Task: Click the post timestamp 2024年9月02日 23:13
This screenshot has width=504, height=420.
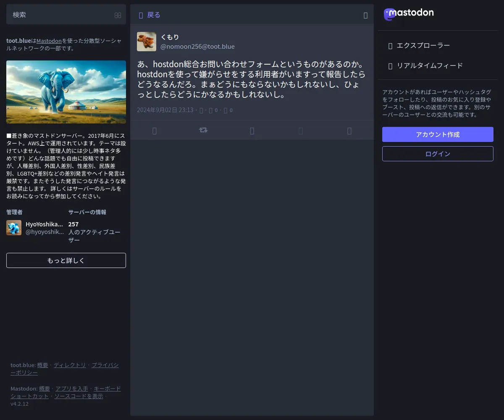Action: click(x=165, y=110)
